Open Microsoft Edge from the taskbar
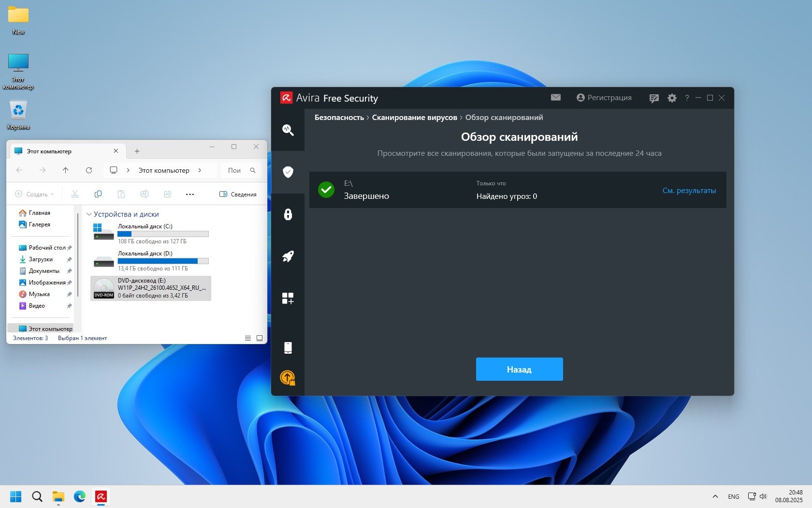Viewport: 812px width, 508px height. [80, 496]
